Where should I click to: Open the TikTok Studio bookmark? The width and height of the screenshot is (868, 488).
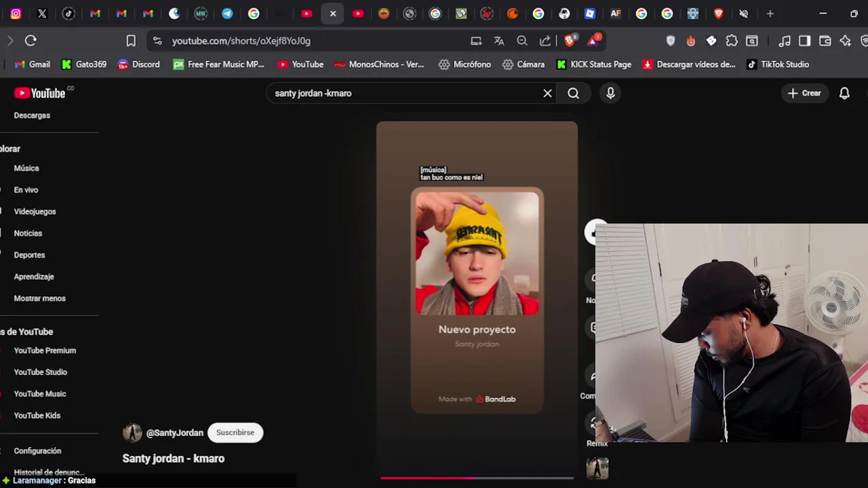(x=778, y=64)
